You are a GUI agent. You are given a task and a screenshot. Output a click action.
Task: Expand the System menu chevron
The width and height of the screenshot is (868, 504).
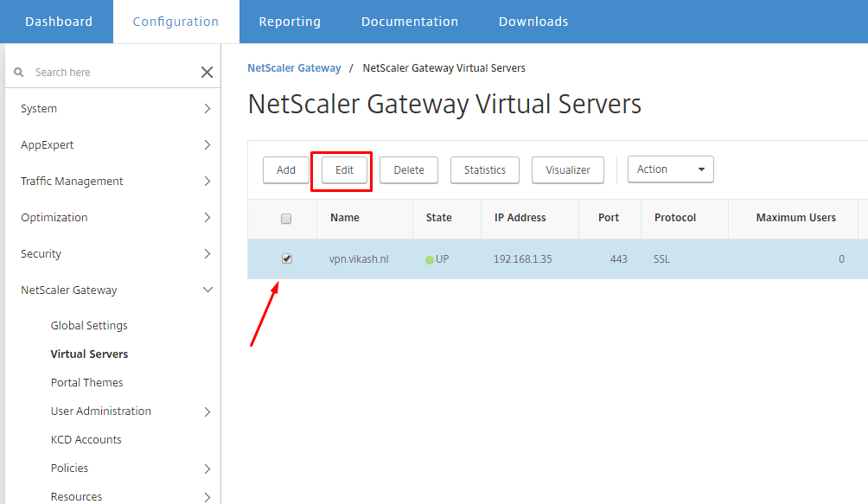[207, 108]
